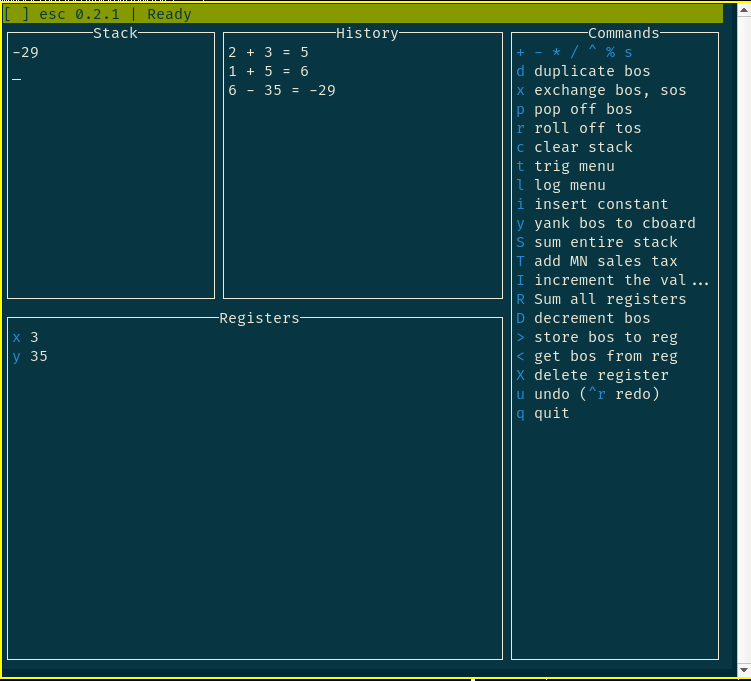Select 'sum entire stack' command
Image resolution: width=751 pixels, height=681 pixels.
pyautogui.click(x=596, y=242)
